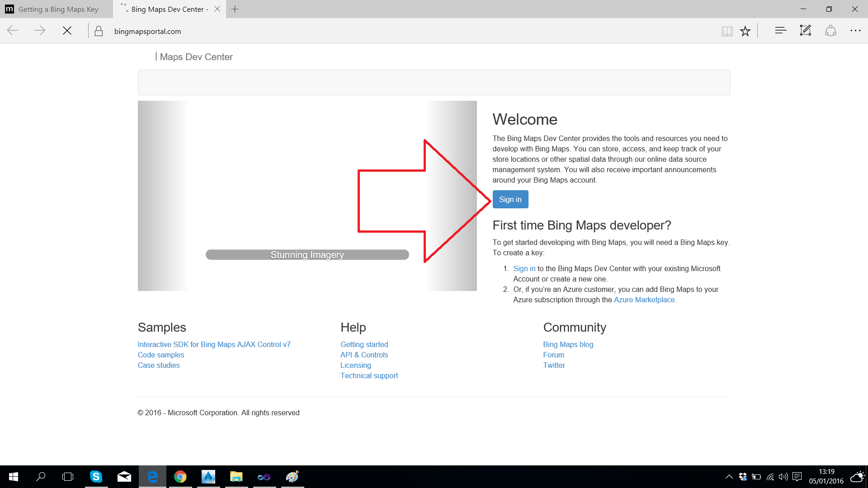Viewport: 868px width, 488px height.
Task: Open Reading view book icon
Action: pos(727,31)
